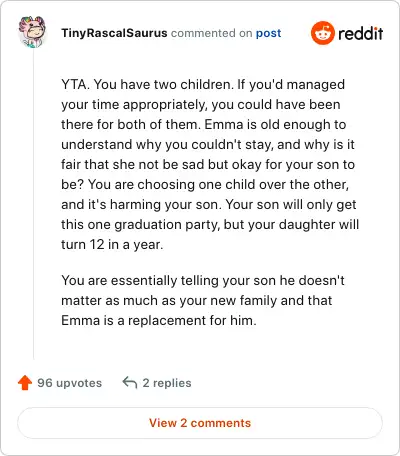Open TinyRascalSaurus avatar image
Image resolution: width=400 pixels, height=456 pixels.
pyautogui.click(x=32, y=32)
